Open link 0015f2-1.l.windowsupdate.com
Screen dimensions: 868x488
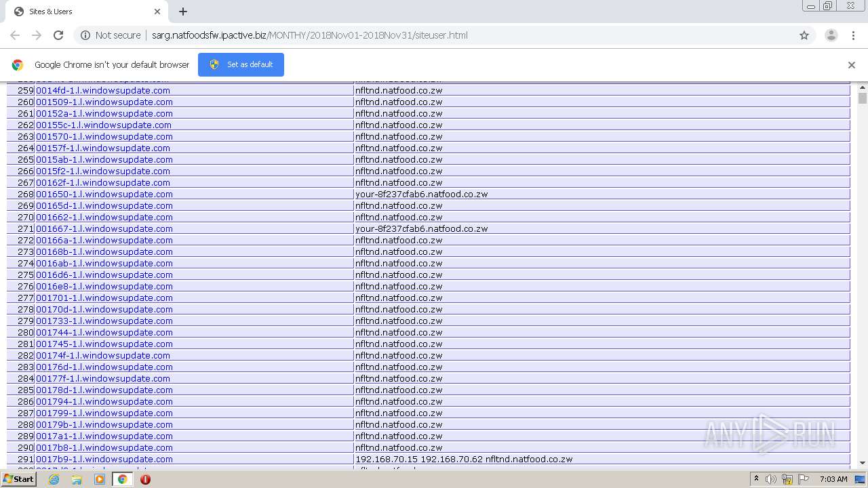(x=103, y=171)
